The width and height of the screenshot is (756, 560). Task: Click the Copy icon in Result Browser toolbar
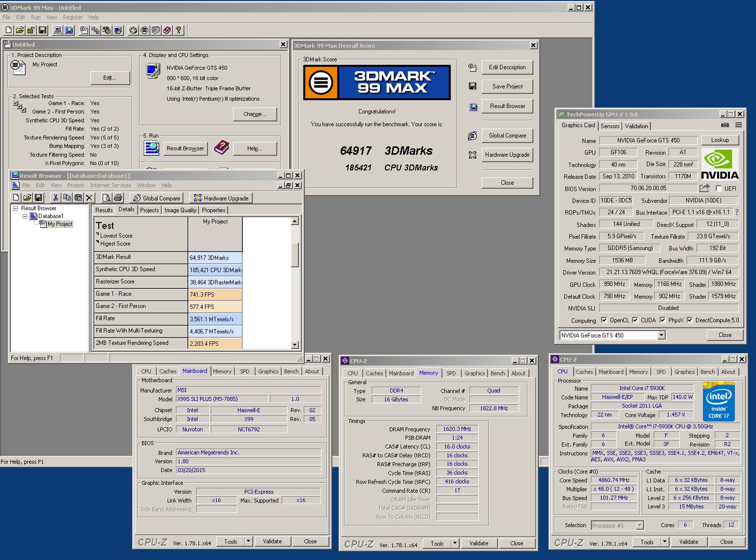(x=67, y=197)
